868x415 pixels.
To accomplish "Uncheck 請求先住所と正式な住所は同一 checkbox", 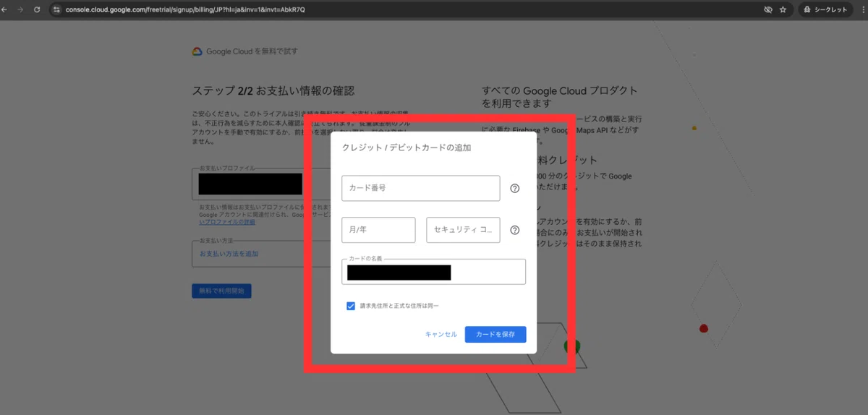I will click(351, 306).
